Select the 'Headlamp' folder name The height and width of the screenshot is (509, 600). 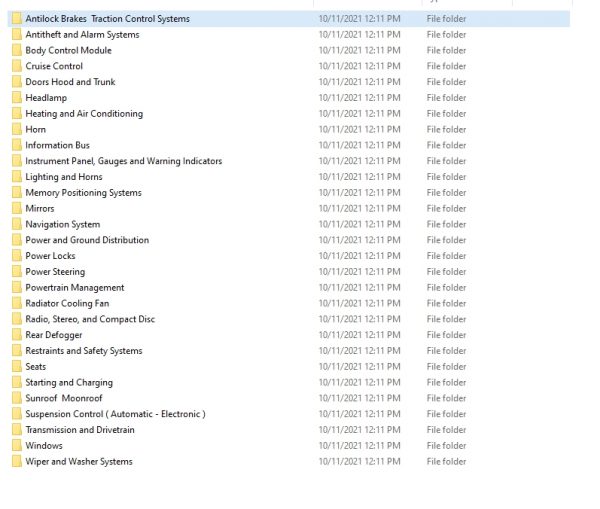click(46, 98)
